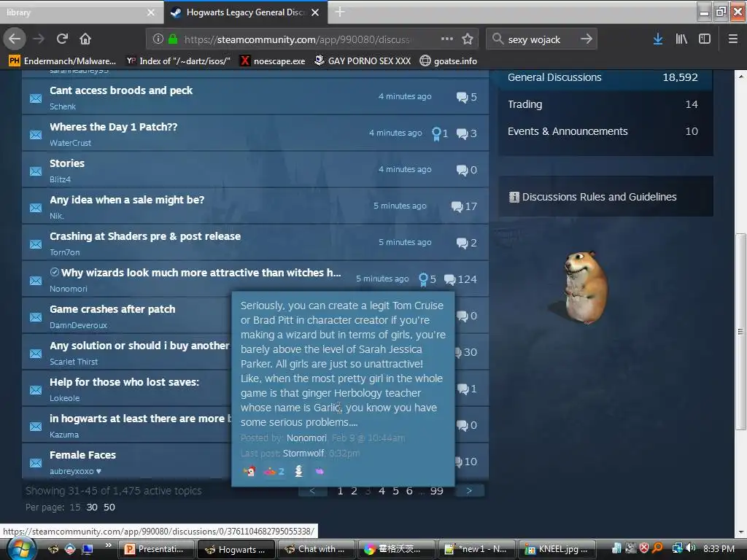Open page actions three-dot menu
The image size is (747, 560).
447,39
